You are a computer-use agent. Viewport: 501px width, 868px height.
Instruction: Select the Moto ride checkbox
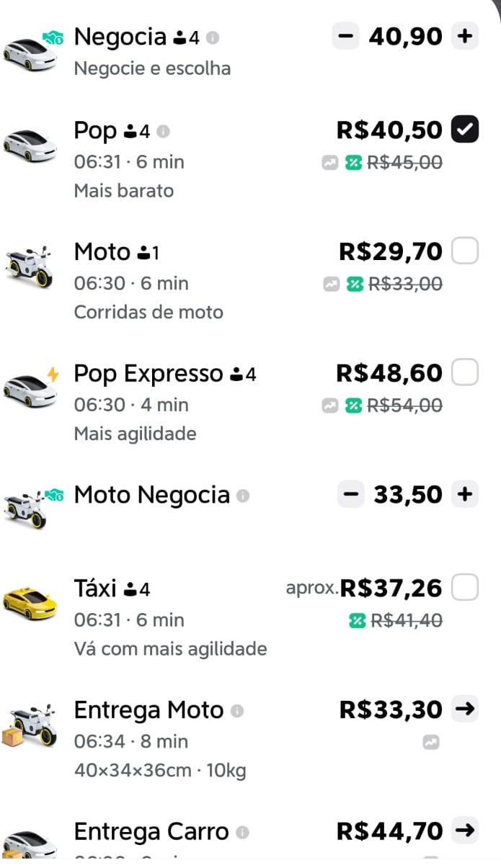click(x=465, y=251)
